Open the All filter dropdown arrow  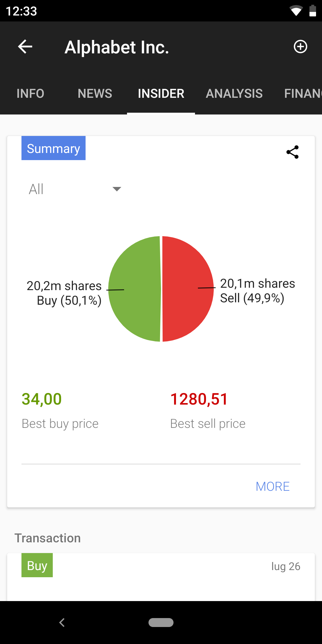[x=117, y=189]
